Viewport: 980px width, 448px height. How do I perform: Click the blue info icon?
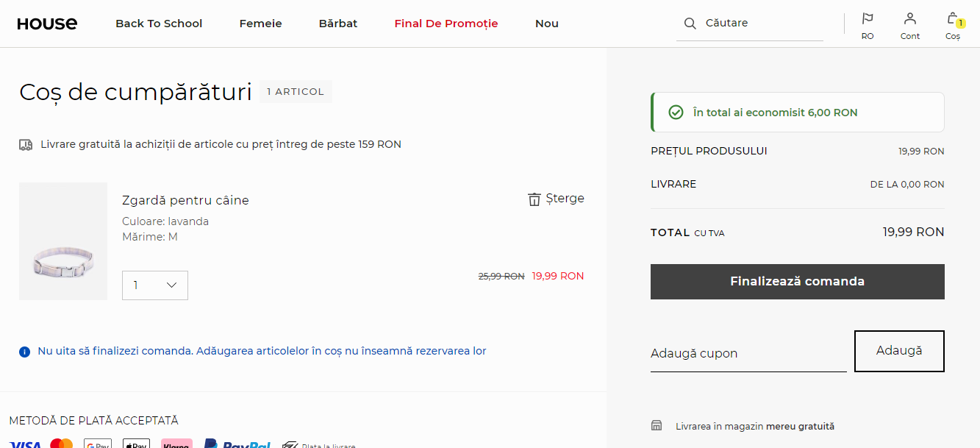(24, 352)
